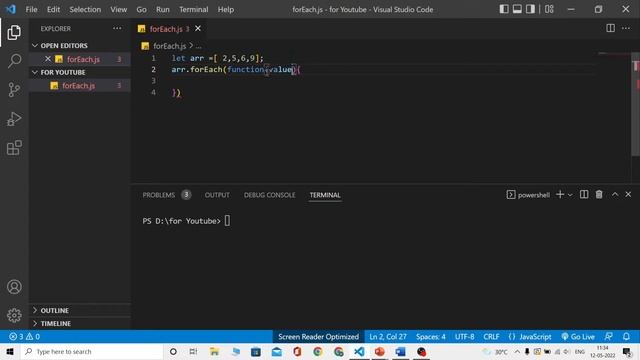Select the Terminal panel tab
This screenshot has height=360, width=640.
[325, 195]
